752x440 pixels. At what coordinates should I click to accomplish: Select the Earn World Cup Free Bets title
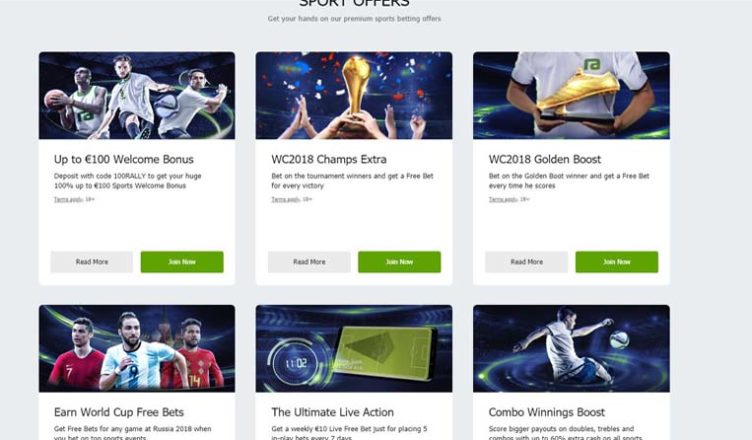[119, 412]
